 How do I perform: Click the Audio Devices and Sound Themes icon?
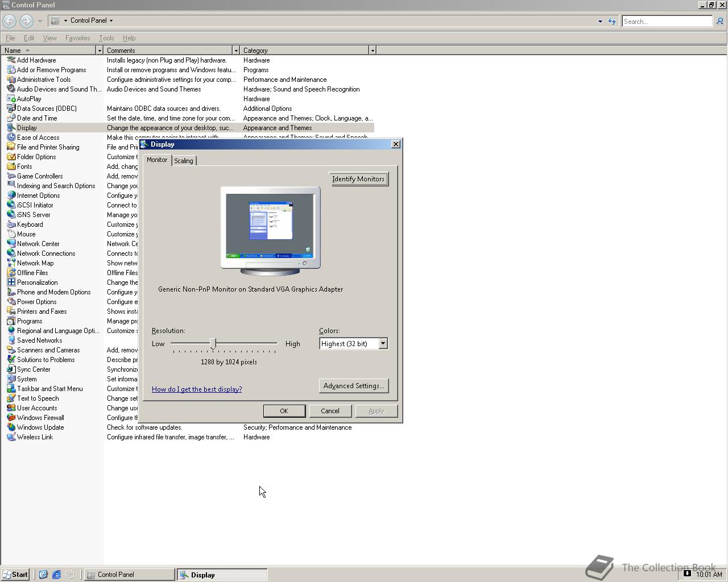11,89
